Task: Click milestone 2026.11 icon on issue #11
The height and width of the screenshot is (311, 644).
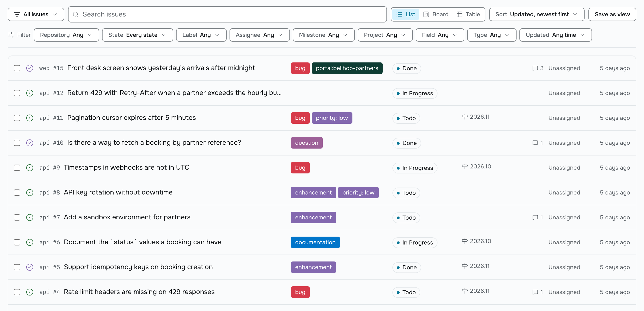Action: pyautogui.click(x=465, y=117)
